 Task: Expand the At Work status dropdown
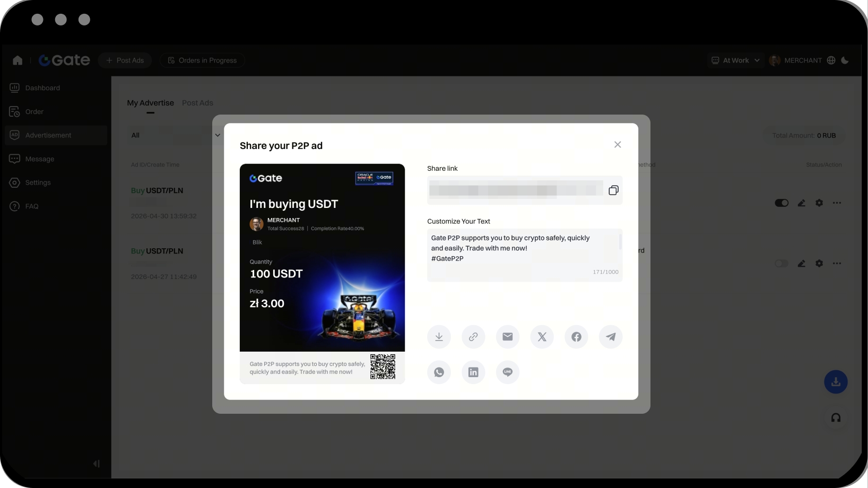point(736,60)
